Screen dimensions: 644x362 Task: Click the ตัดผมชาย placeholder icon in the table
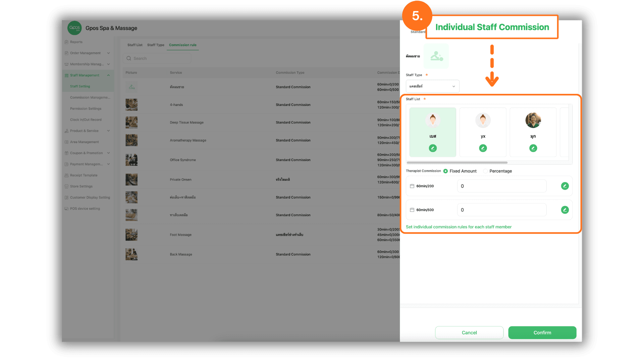pyautogui.click(x=131, y=87)
